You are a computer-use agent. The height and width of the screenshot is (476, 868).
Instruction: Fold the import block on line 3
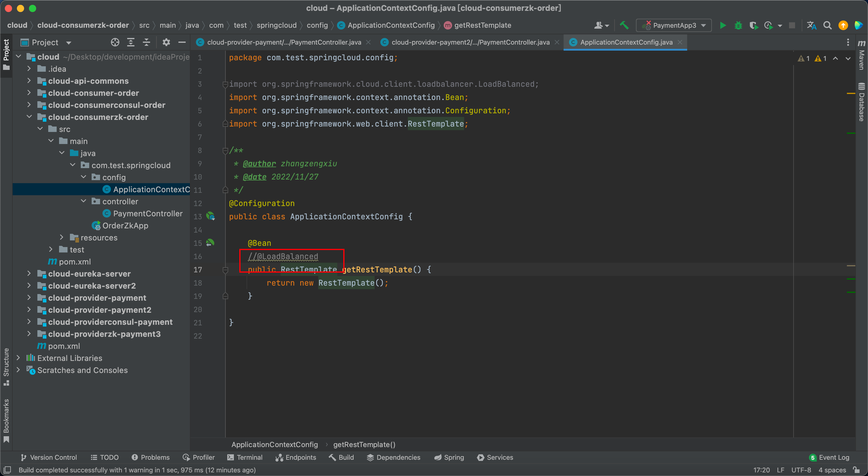(x=225, y=84)
